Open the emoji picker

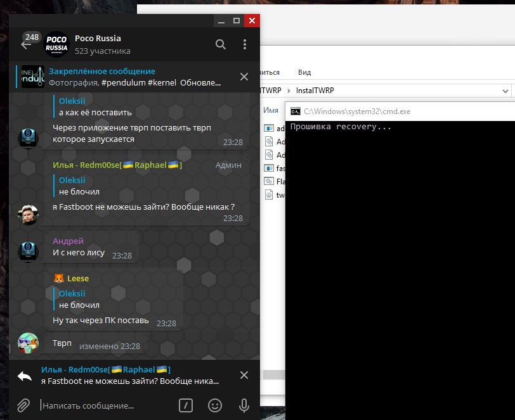pos(215,405)
